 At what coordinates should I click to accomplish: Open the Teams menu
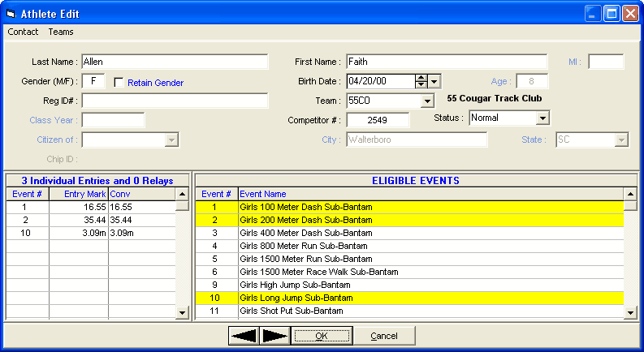(61, 32)
